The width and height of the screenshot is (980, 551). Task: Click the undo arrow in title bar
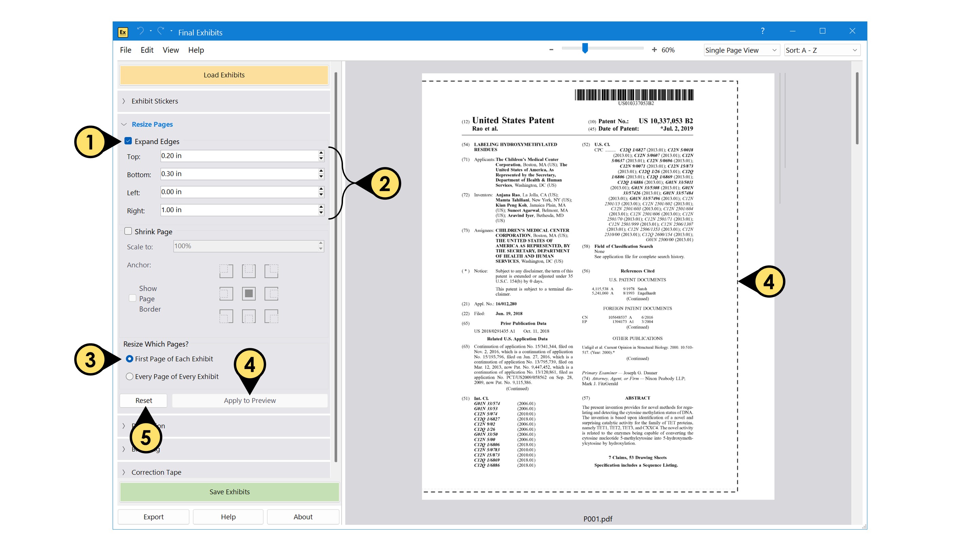click(x=141, y=31)
